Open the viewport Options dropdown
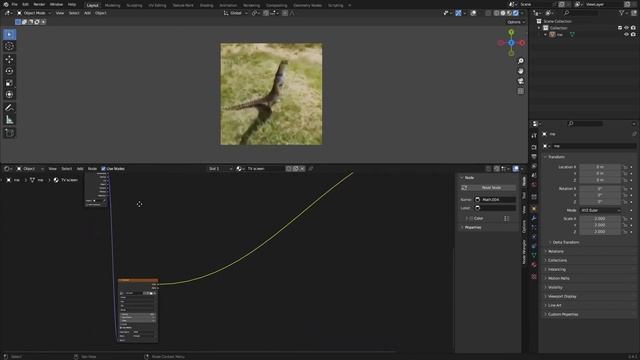640x360 pixels. click(516, 22)
